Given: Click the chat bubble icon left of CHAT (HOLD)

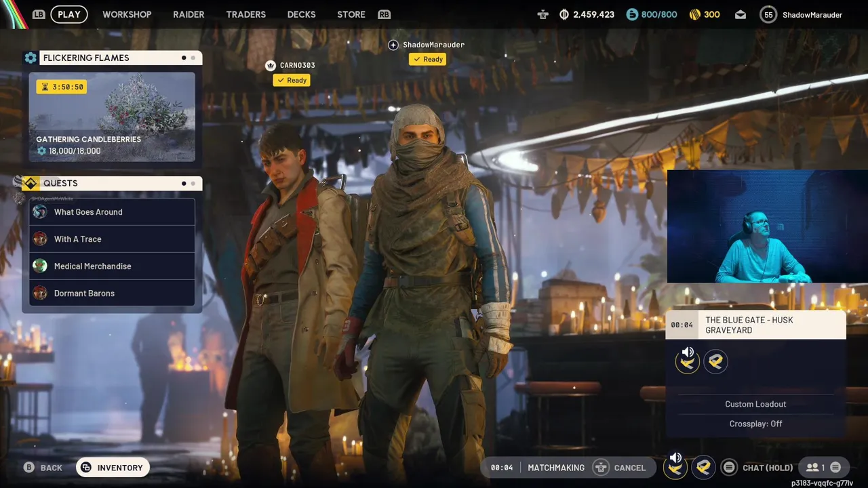Looking at the screenshot, I should point(729,467).
